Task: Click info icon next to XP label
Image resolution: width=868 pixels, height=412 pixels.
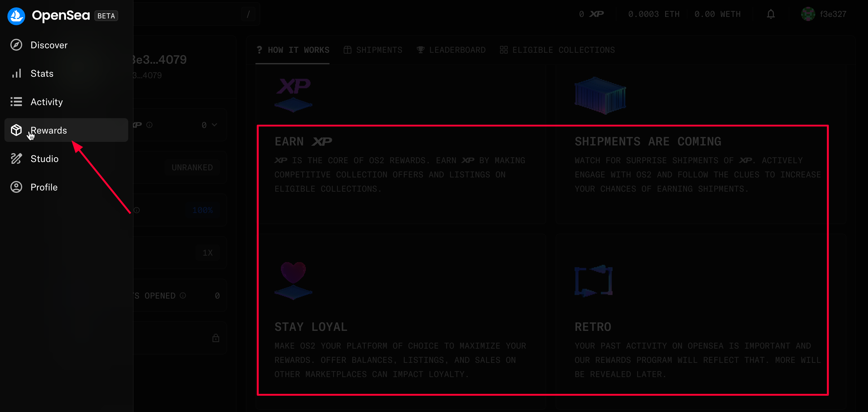Action: 149,125
